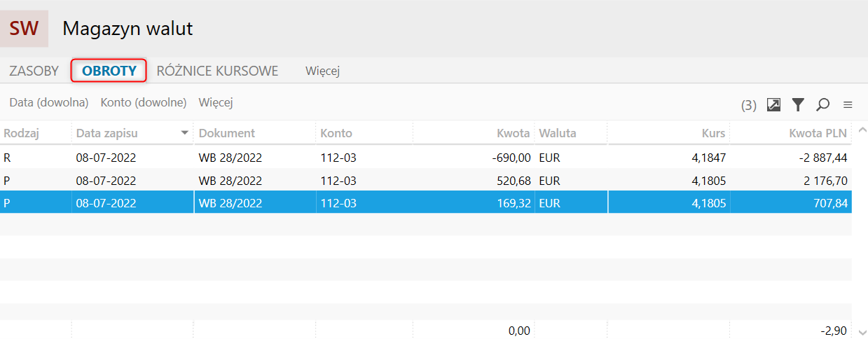
Task: Open Więcej in the tab bar
Action: click(x=323, y=71)
